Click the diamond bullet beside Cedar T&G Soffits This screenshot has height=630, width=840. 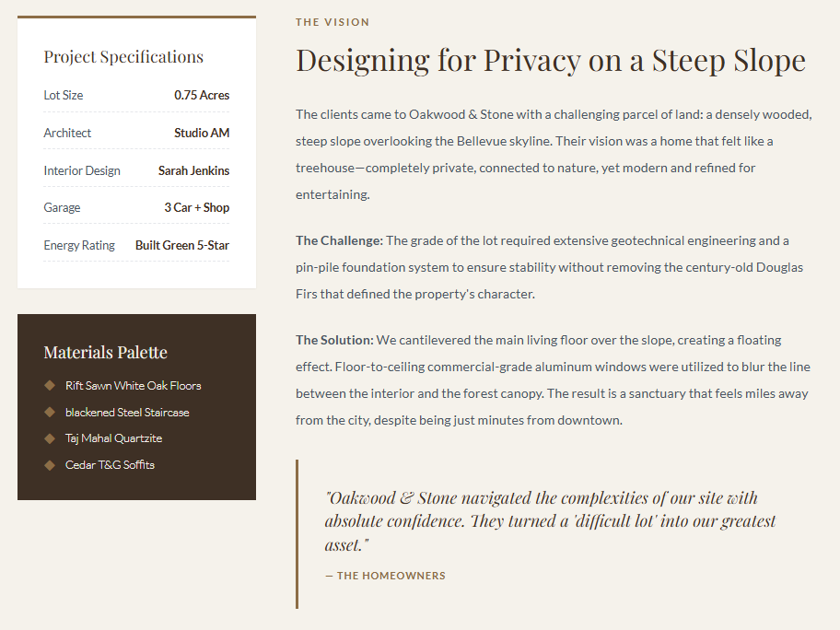[x=50, y=465]
